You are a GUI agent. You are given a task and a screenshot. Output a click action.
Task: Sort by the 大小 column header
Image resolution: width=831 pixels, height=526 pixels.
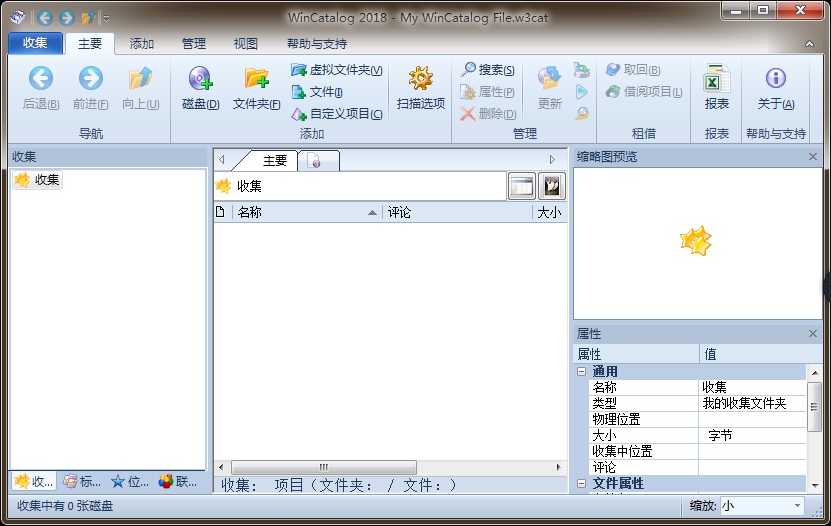tap(550, 212)
